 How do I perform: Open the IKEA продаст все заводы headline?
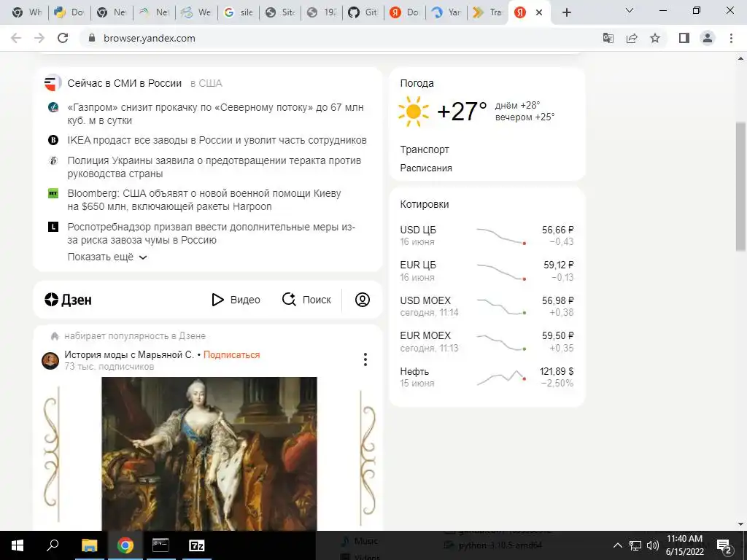click(x=217, y=140)
